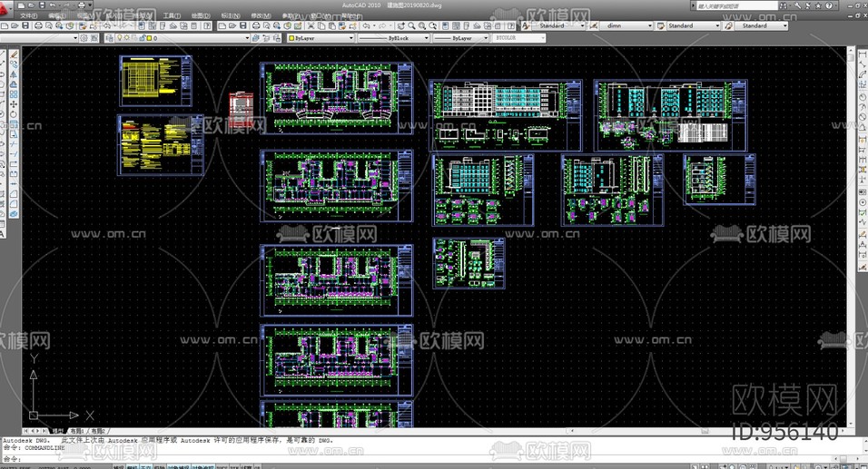Open the 绘图(D) menu
The height and width of the screenshot is (469, 868).
coord(201,15)
